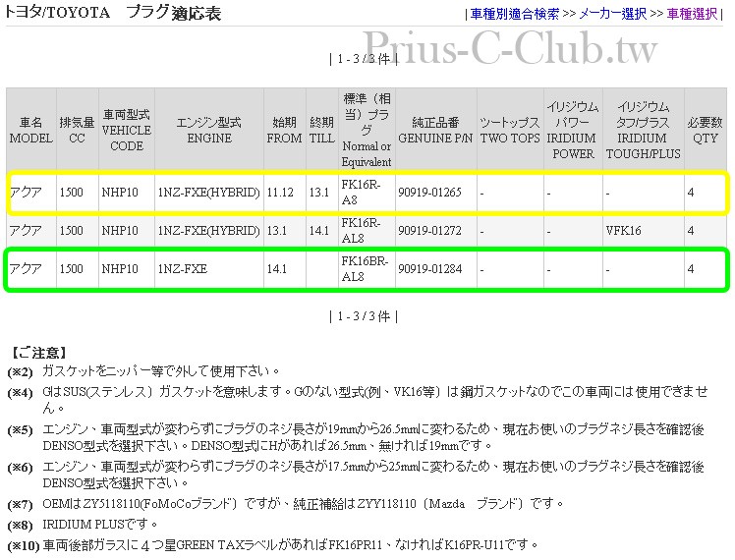Screen dimensions: 735x560
Task: Click the TILL column header
Action: pos(322,130)
